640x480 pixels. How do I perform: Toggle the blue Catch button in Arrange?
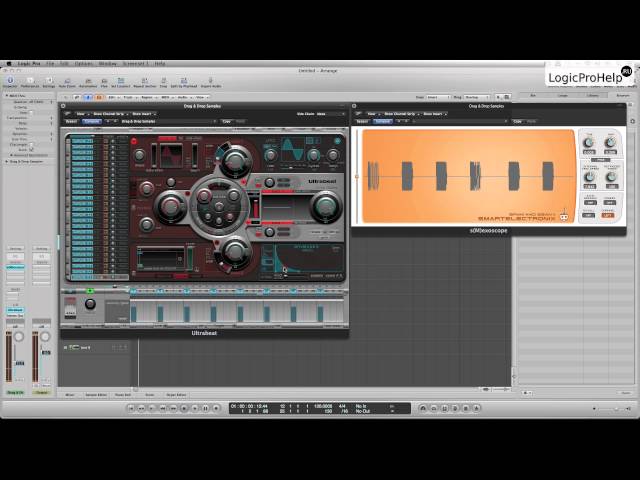88,98
